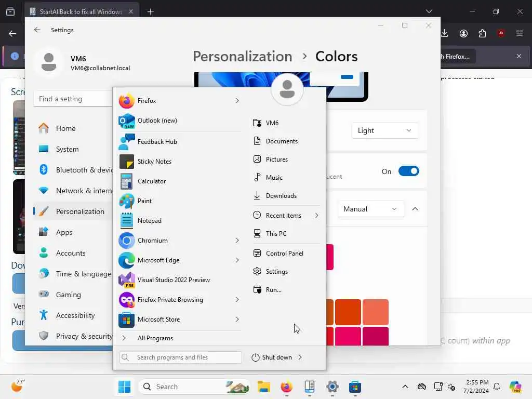Select the dark magenta accent color swatch

pos(376,337)
